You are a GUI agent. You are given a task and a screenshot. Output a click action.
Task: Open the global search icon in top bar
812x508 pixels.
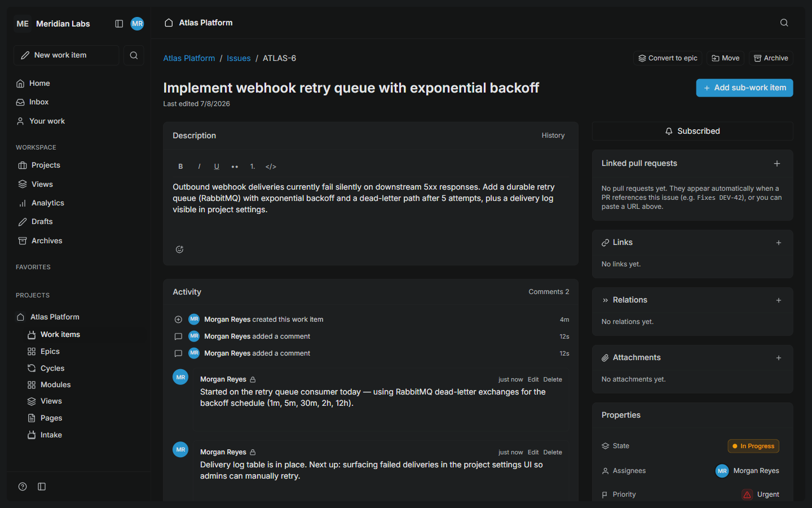[784, 23]
